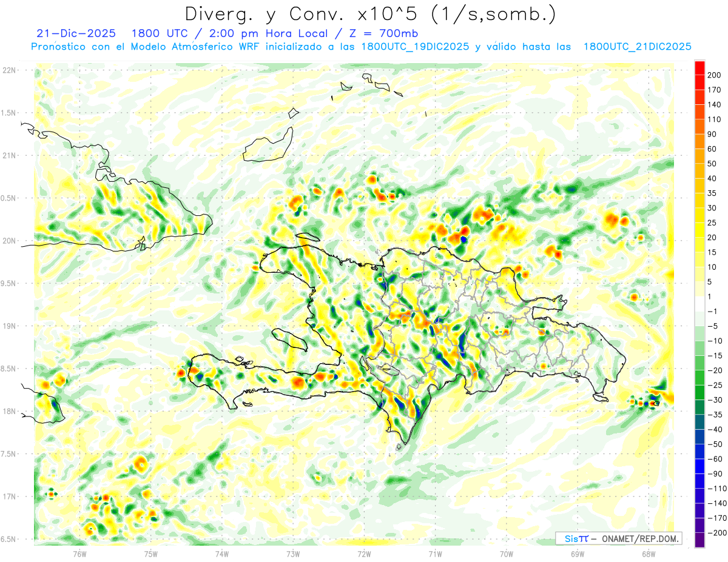
Task: Click the '21N' latitude label
Action: [9, 155]
